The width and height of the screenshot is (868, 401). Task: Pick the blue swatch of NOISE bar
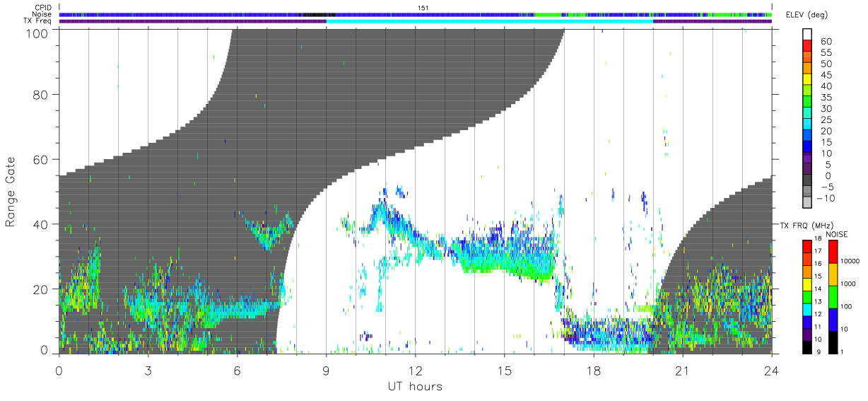click(x=832, y=320)
